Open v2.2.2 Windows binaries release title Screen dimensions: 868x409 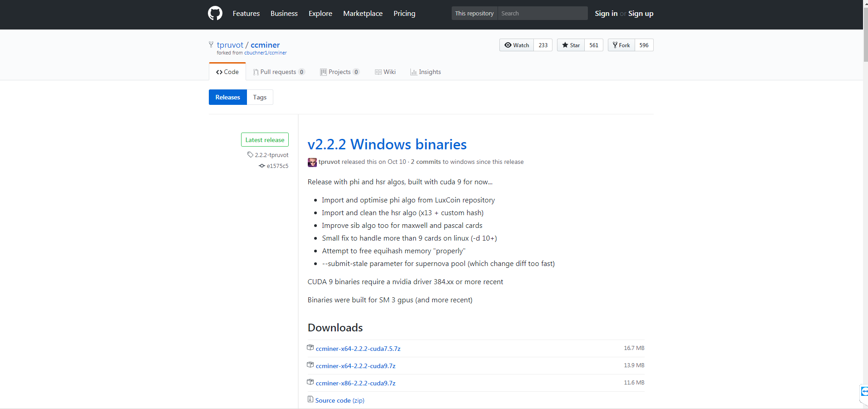tap(387, 144)
